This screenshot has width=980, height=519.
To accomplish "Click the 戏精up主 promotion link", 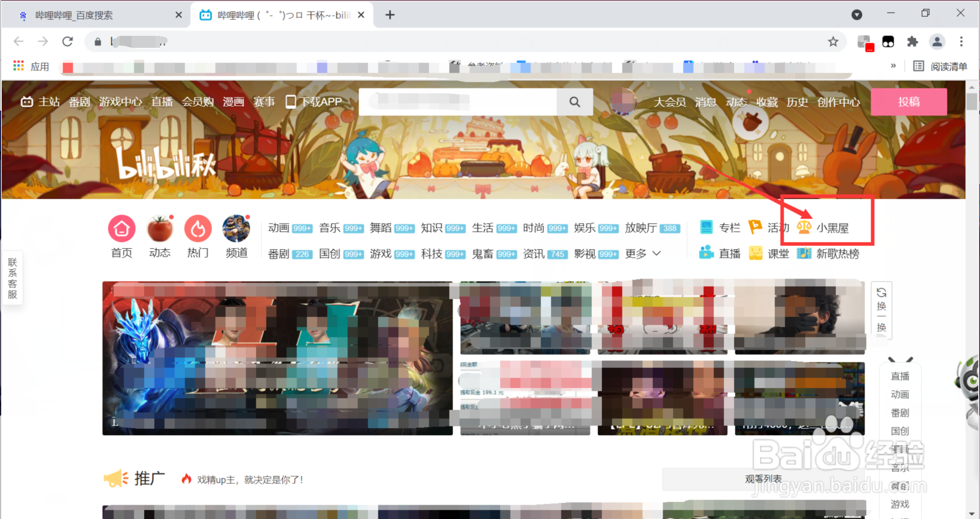I will pos(250,480).
